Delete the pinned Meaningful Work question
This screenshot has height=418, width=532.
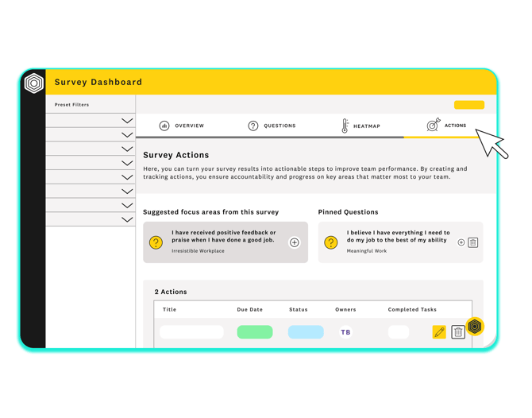473,242
